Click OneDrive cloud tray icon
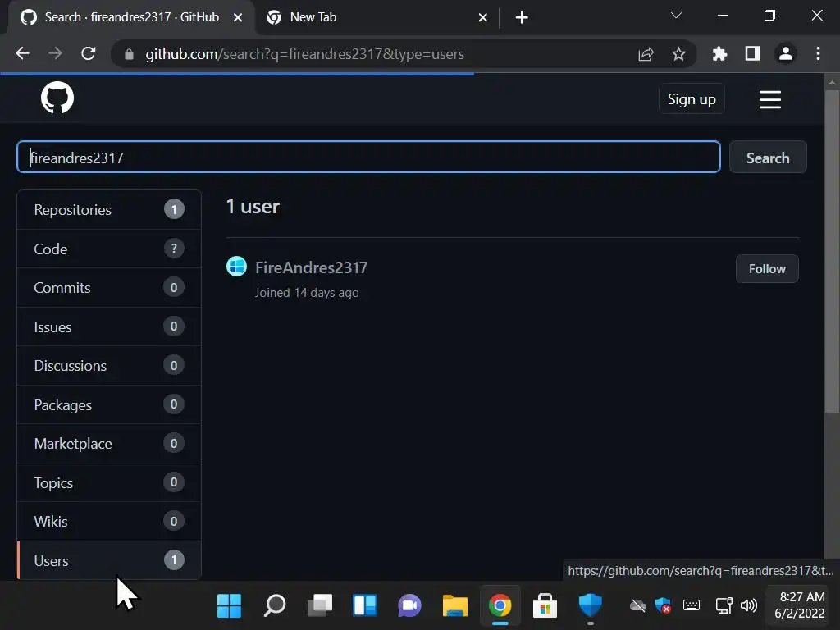This screenshot has height=630, width=840. tap(637, 606)
